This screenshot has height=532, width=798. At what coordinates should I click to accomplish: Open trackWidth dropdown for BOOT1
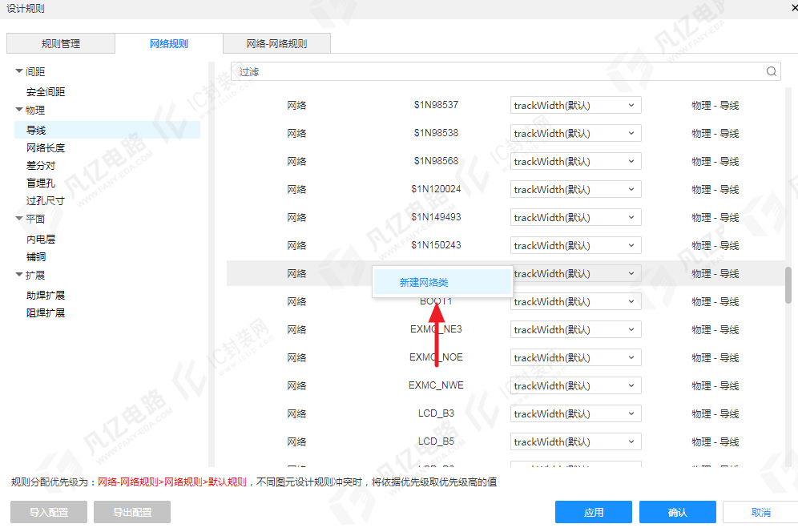click(x=575, y=302)
